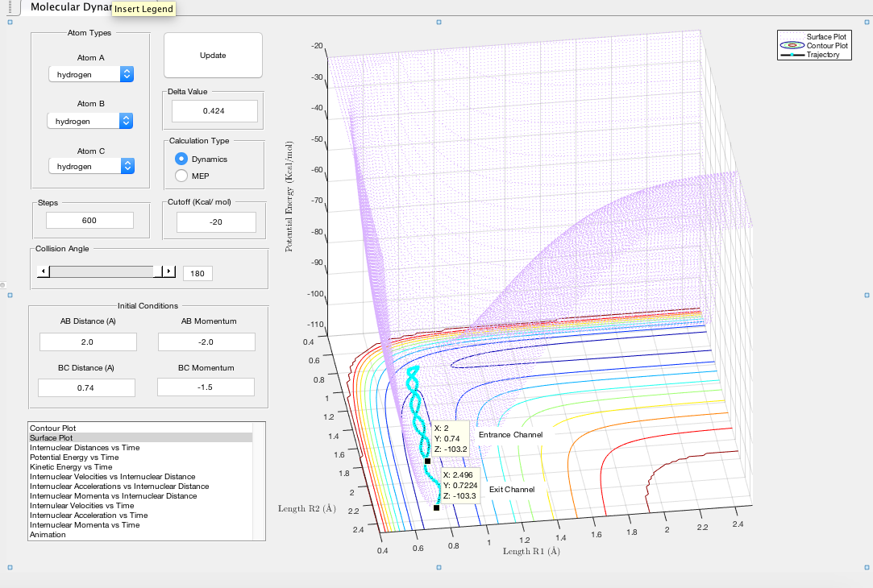Select the Dynamics calculation type
Screen dimensions: 873x588
click(x=181, y=159)
